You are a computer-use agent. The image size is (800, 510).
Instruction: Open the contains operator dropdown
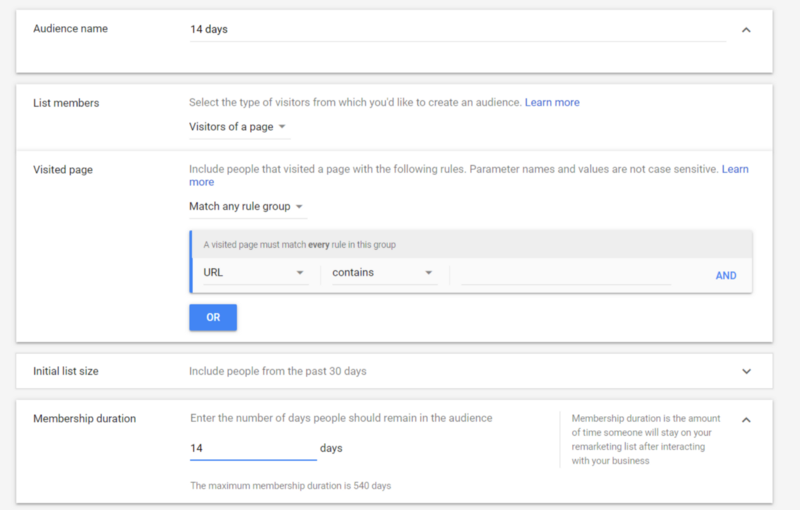pyautogui.click(x=385, y=273)
